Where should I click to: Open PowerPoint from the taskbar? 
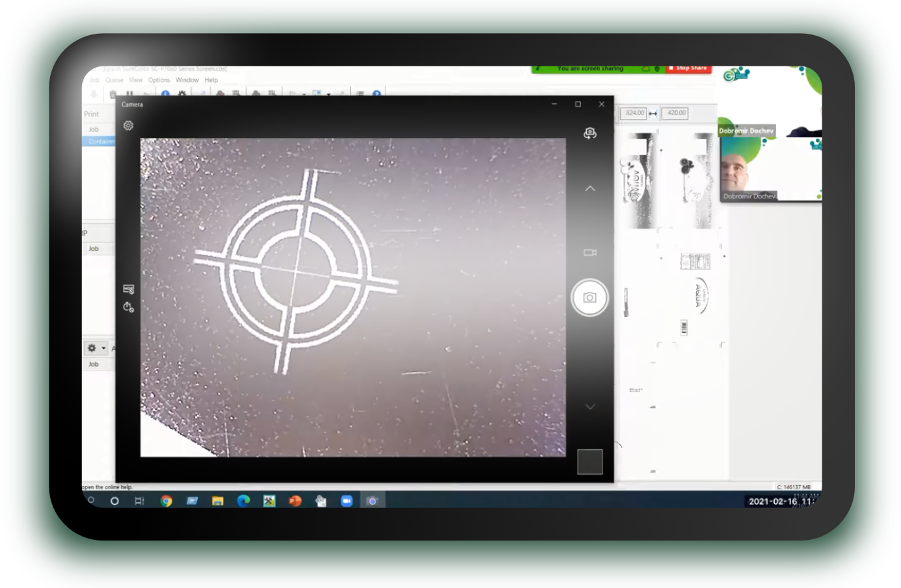coord(295,501)
